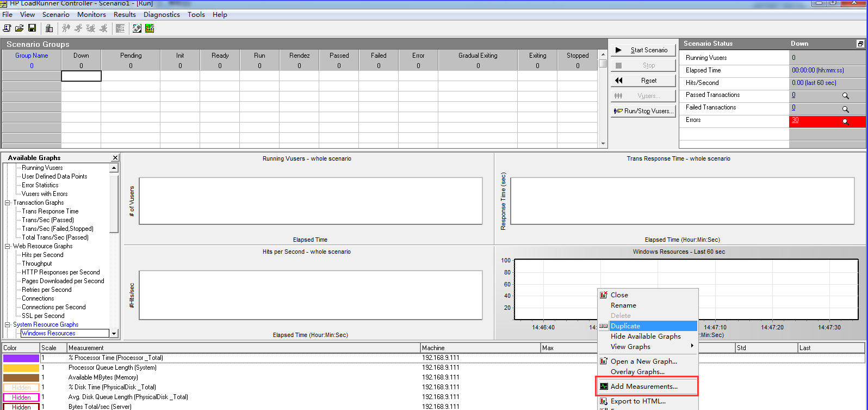The image size is (868, 410).
Task: Click the Open a New Graph icon
Action: tap(604, 361)
